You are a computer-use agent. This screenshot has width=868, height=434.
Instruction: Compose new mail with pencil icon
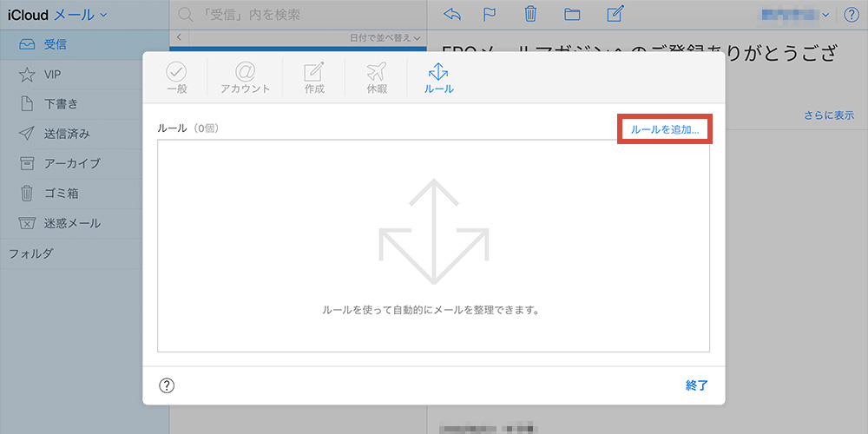pos(615,14)
